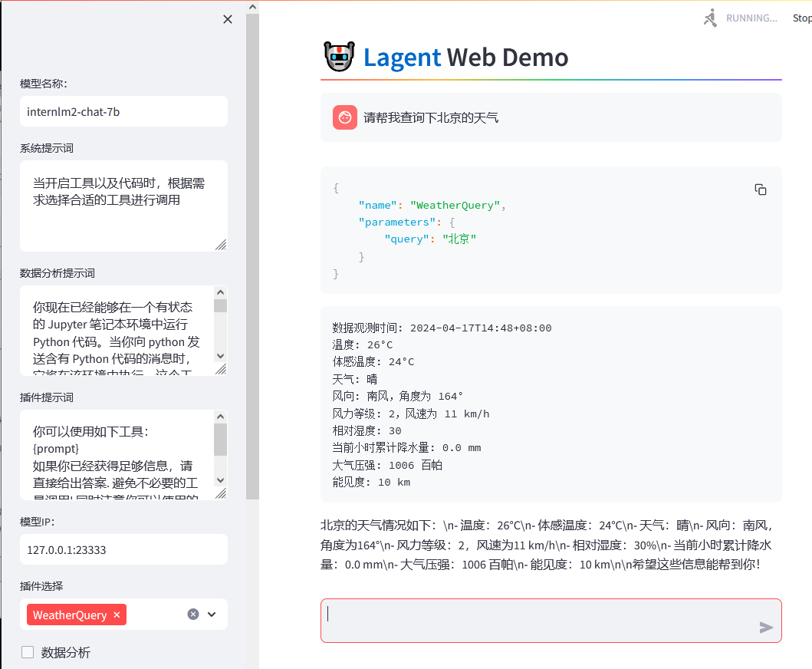Click the 系统提示词 label
The height and width of the screenshot is (669, 812).
point(47,148)
